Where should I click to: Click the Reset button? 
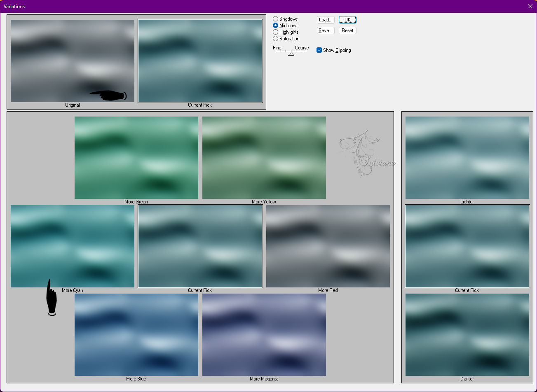click(347, 30)
